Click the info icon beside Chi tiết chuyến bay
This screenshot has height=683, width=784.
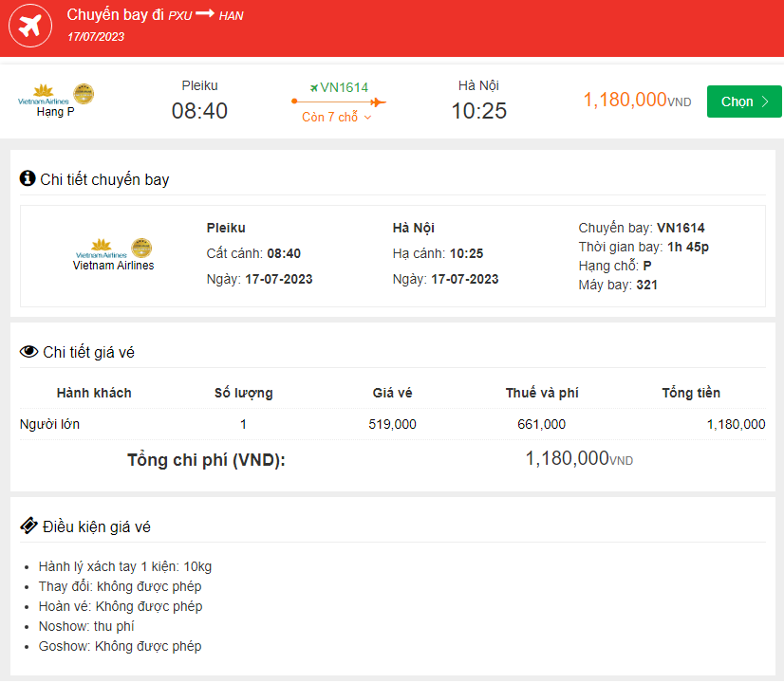(28, 178)
